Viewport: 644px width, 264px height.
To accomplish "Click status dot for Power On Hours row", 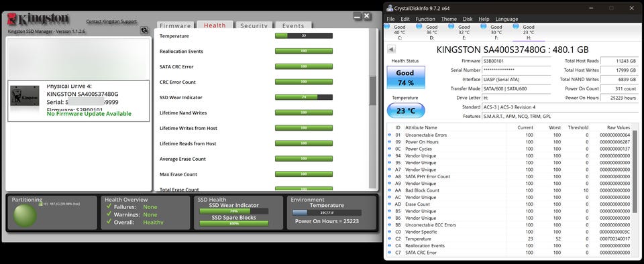I will tap(390, 142).
